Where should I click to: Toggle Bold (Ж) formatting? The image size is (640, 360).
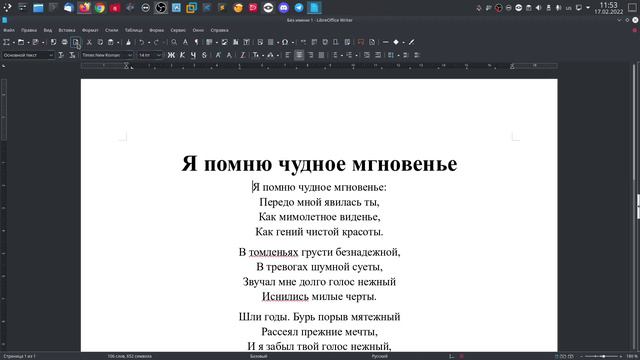(x=171, y=55)
